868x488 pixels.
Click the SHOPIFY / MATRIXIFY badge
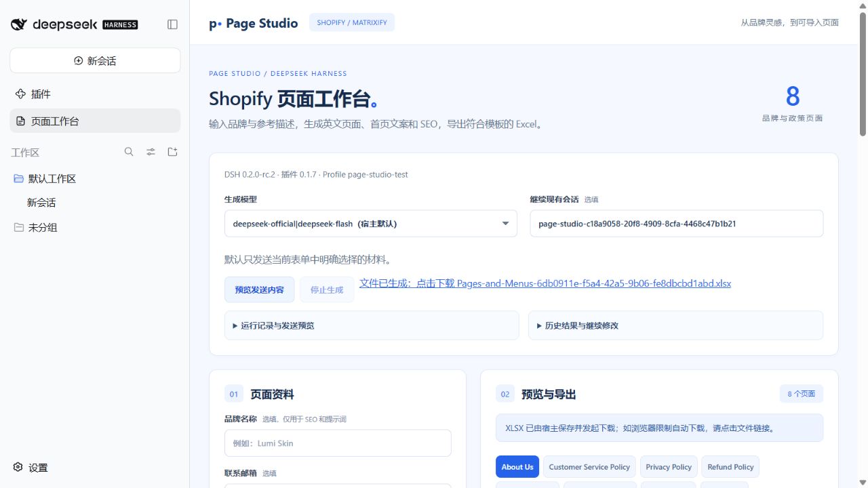(x=352, y=22)
